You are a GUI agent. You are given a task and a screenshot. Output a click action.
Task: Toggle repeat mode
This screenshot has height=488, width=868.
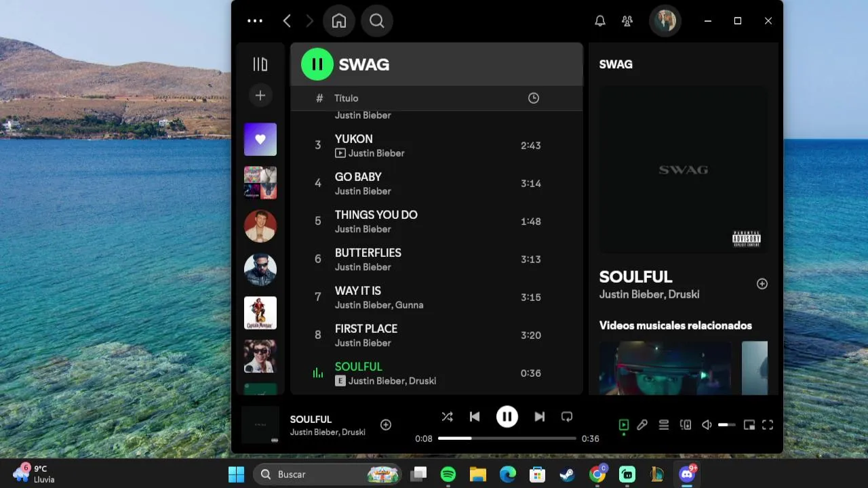(567, 417)
